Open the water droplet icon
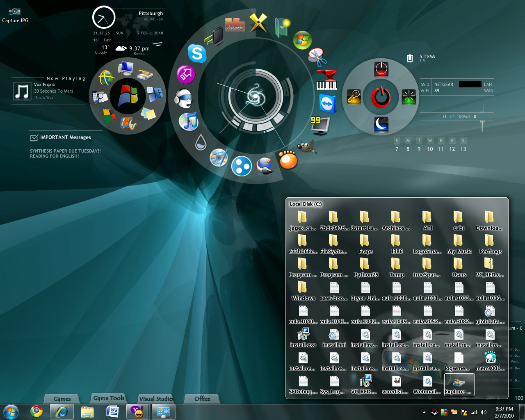 pos(201,142)
